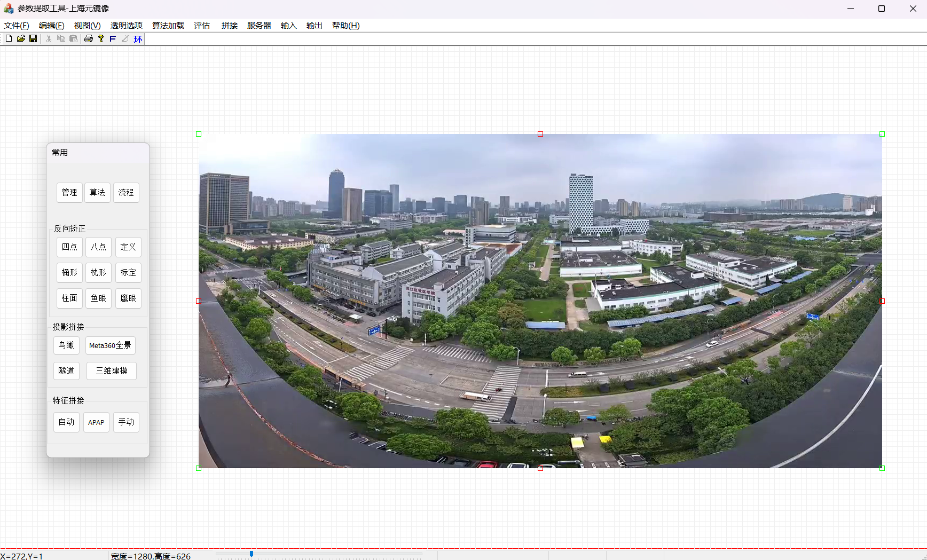Screen dimensions: 927x560
Task: Click the top-left green corner handle
Action: click(x=199, y=134)
